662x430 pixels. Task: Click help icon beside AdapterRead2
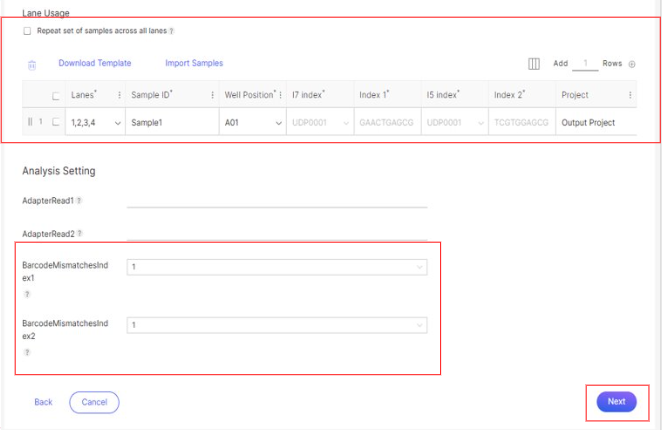tap(79, 234)
